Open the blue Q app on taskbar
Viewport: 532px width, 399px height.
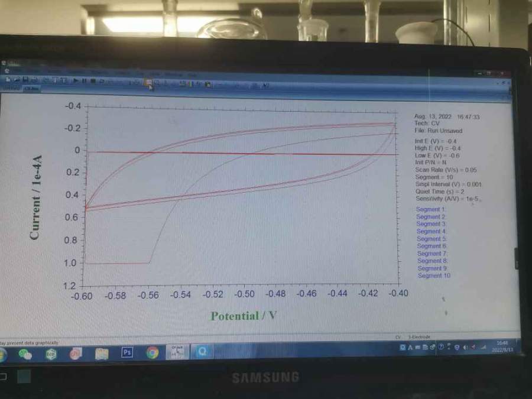click(x=203, y=352)
